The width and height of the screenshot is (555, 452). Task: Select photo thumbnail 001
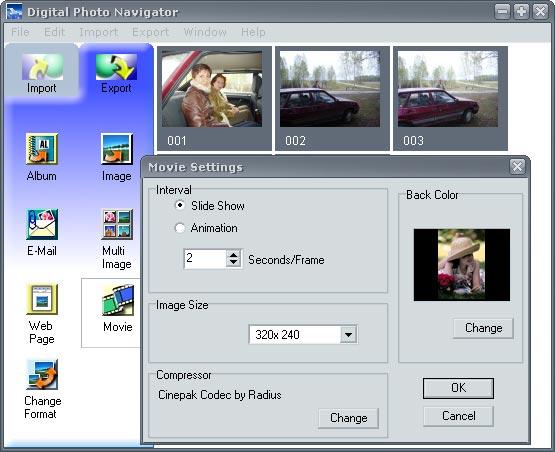[x=214, y=98]
